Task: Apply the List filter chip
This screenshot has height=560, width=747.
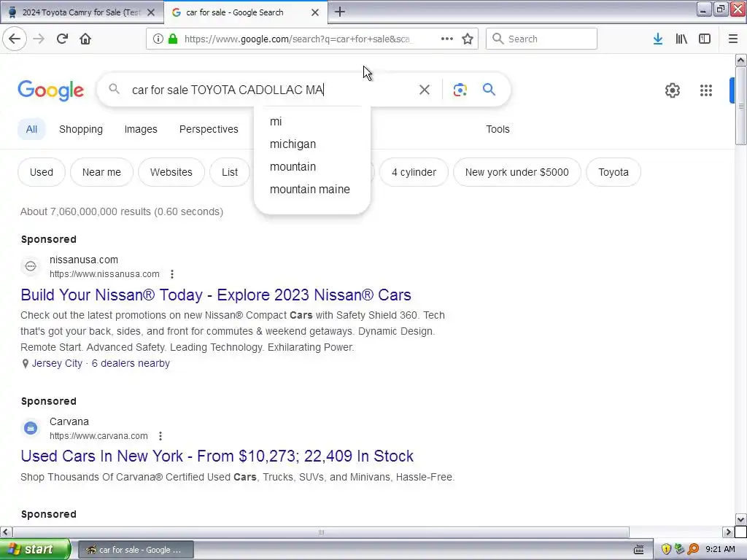Action: coord(230,172)
